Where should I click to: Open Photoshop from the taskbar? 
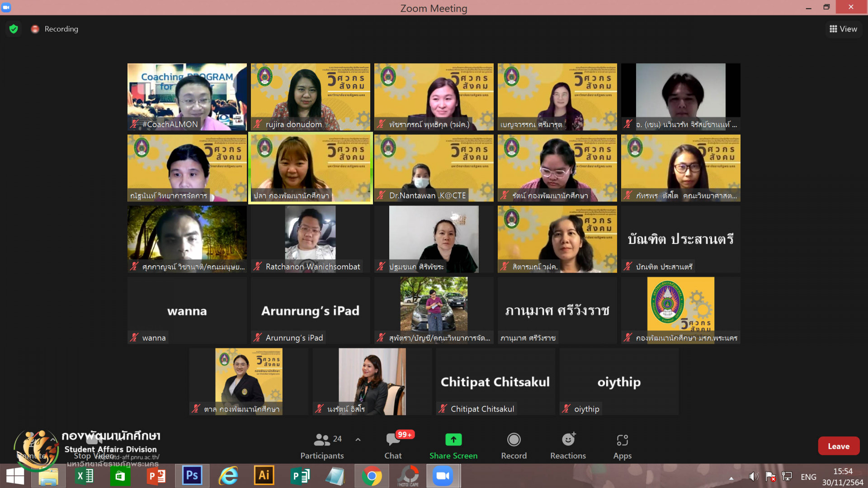(192, 476)
